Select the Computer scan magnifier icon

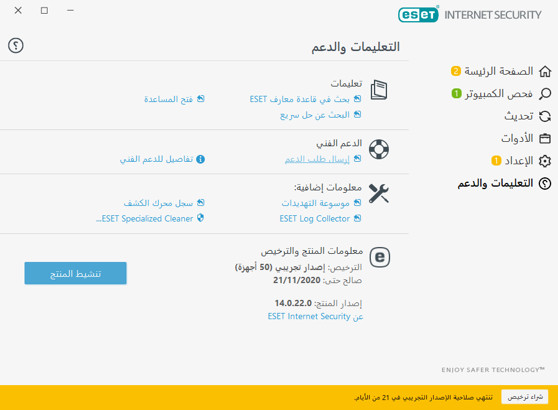click(545, 94)
